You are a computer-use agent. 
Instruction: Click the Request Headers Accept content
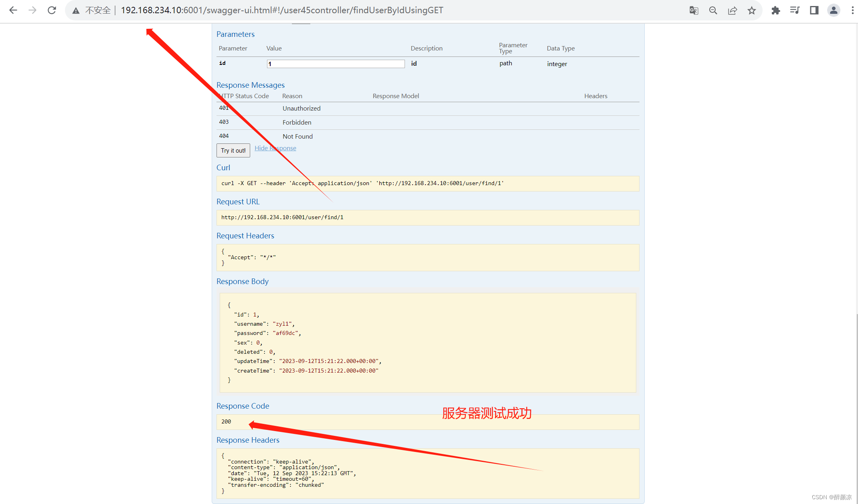pyautogui.click(x=252, y=258)
